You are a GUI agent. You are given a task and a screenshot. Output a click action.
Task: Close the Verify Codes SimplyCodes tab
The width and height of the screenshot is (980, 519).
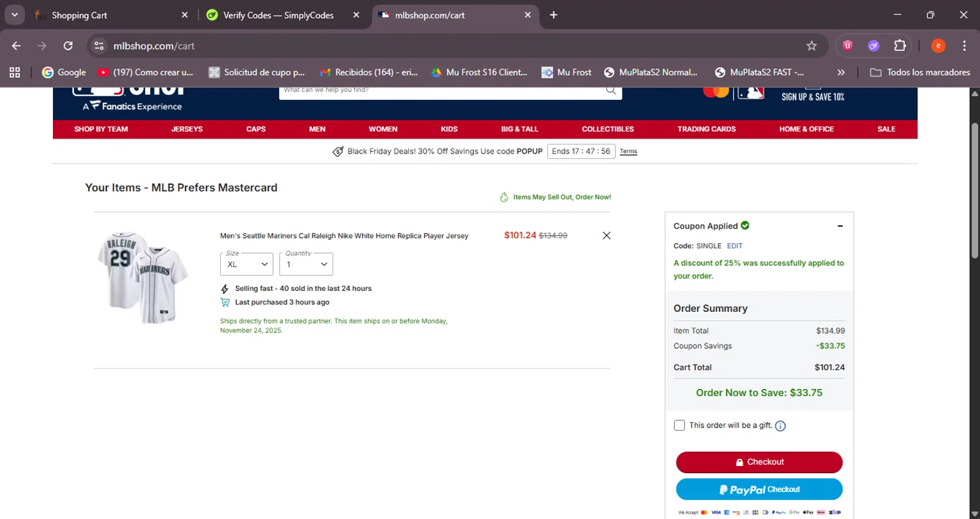(x=356, y=15)
